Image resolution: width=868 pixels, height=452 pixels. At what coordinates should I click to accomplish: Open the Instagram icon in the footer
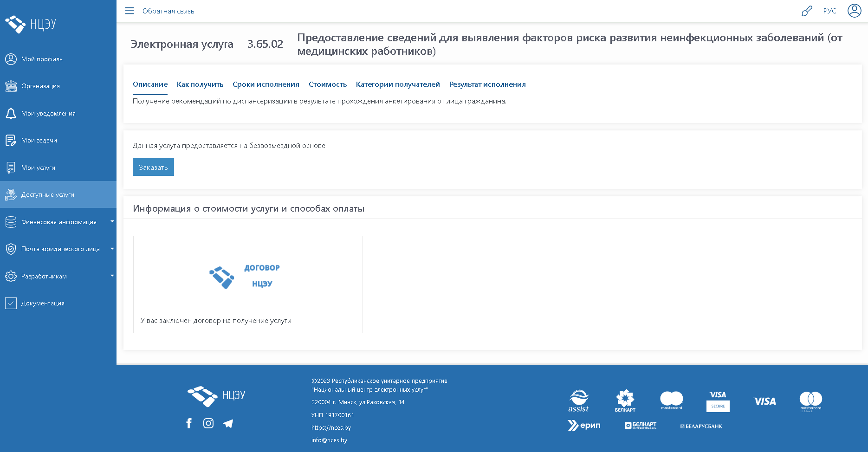(x=208, y=423)
